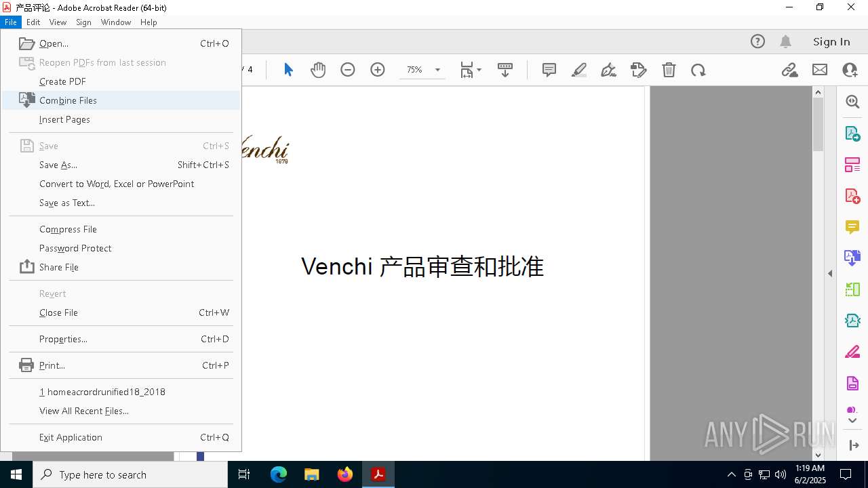The width and height of the screenshot is (868, 488).
Task: Open the zoom level dropdown arrow
Action: point(437,70)
